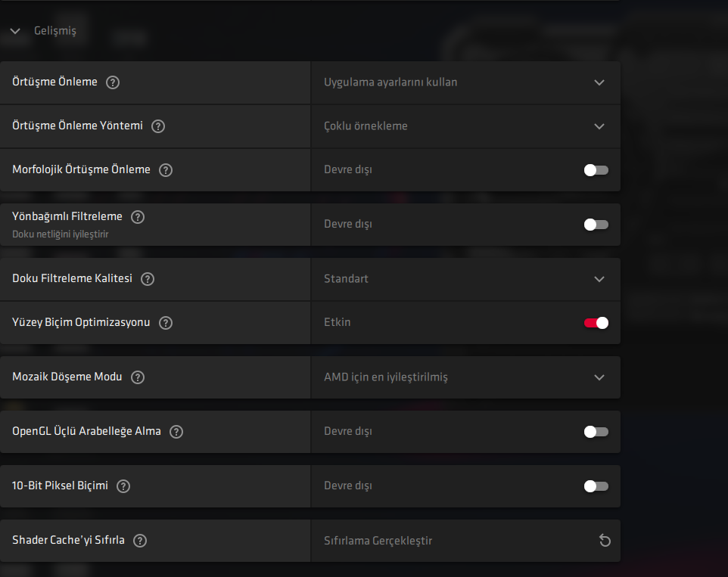Click the Shader Cache reset arrow icon

(604, 541)
